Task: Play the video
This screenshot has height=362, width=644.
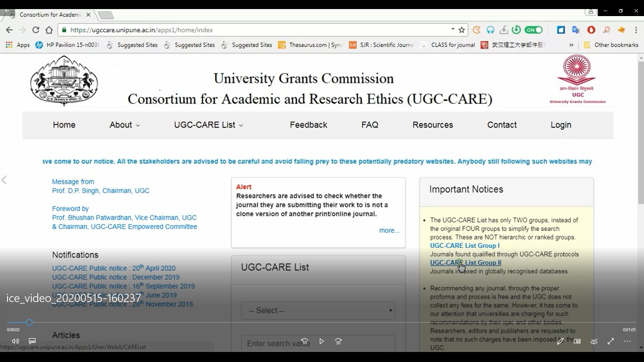Action: pyautogui.click(x=321, y=341)
